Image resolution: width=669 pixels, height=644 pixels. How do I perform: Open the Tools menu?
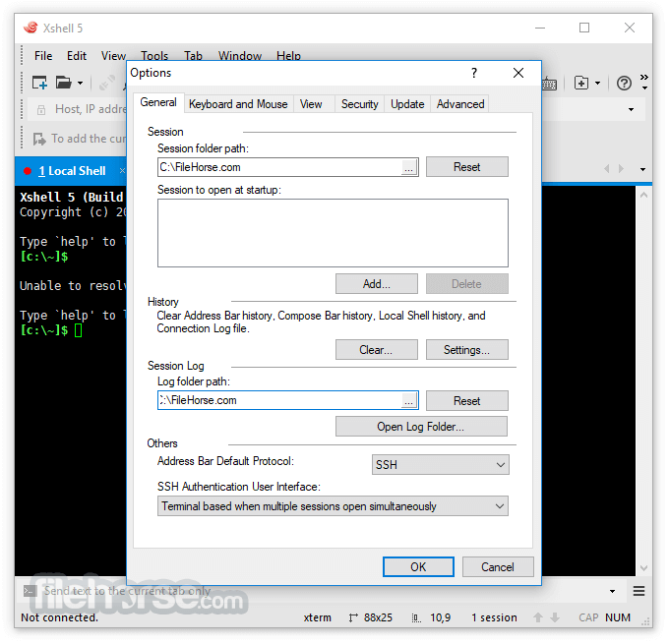[x=154, y=55]
